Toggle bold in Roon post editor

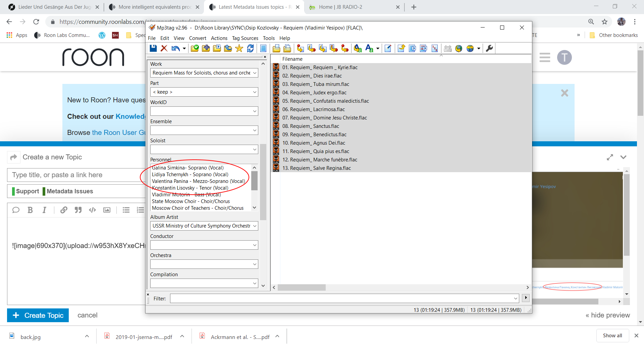(30, 210)
